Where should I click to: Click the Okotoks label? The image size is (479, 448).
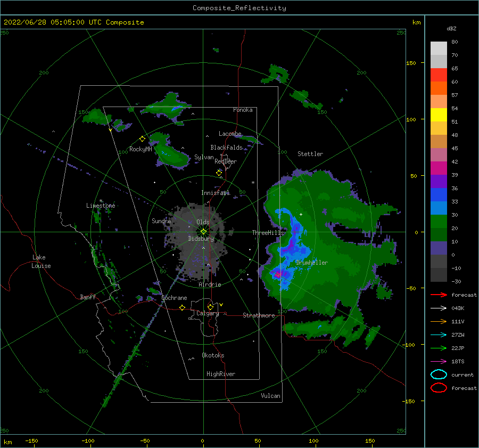[213, 355]
